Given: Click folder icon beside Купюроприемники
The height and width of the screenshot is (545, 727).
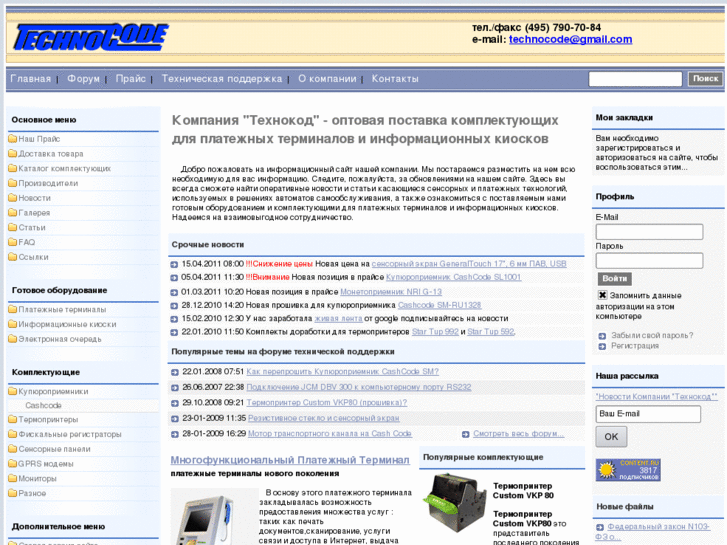Looking at the screenshot, I should 13,391.
